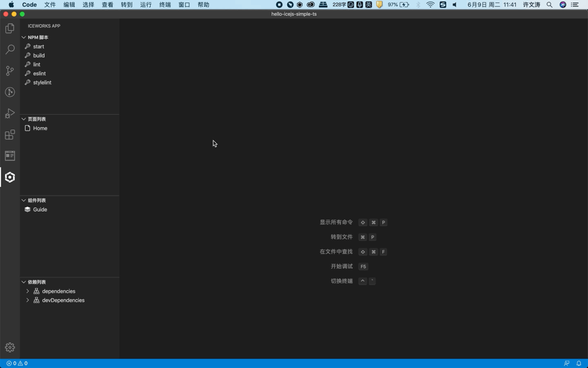The width and height of the screenshot is (588, 368).
Task: Click the 显示所有命令 shortcut label
Action: coord(336,222)
